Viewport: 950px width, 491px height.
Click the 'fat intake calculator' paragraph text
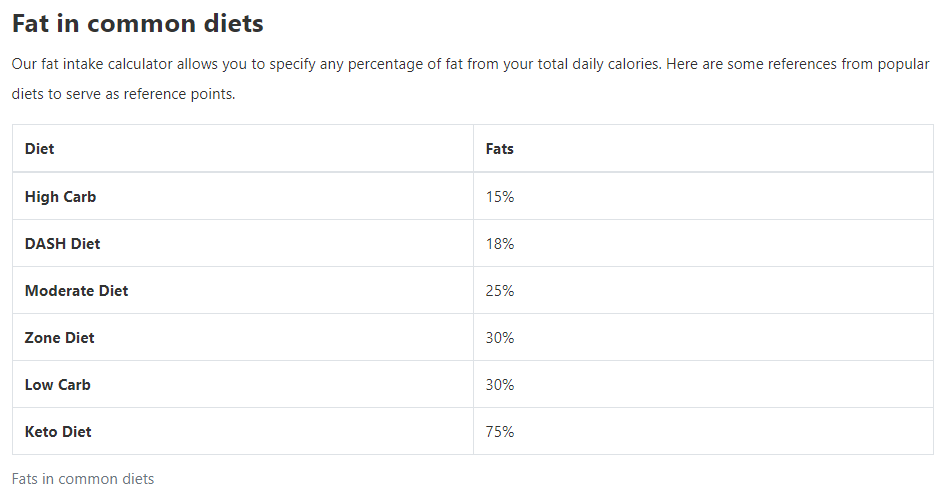coord(107,64)
